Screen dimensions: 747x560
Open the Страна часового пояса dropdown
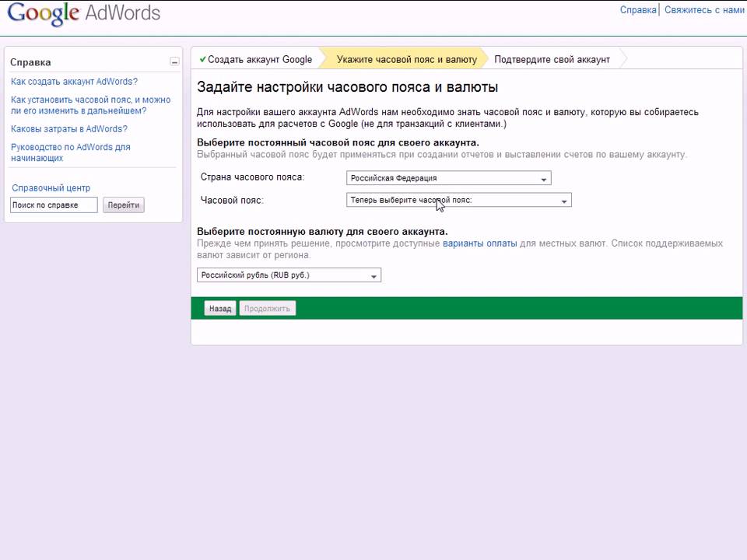click(448, 178)
